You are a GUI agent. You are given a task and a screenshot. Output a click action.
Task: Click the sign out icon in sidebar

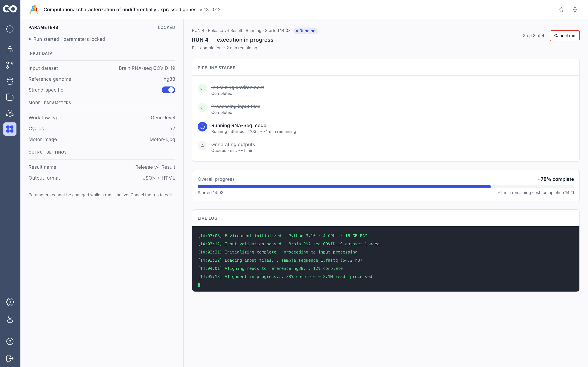point(10,358)
